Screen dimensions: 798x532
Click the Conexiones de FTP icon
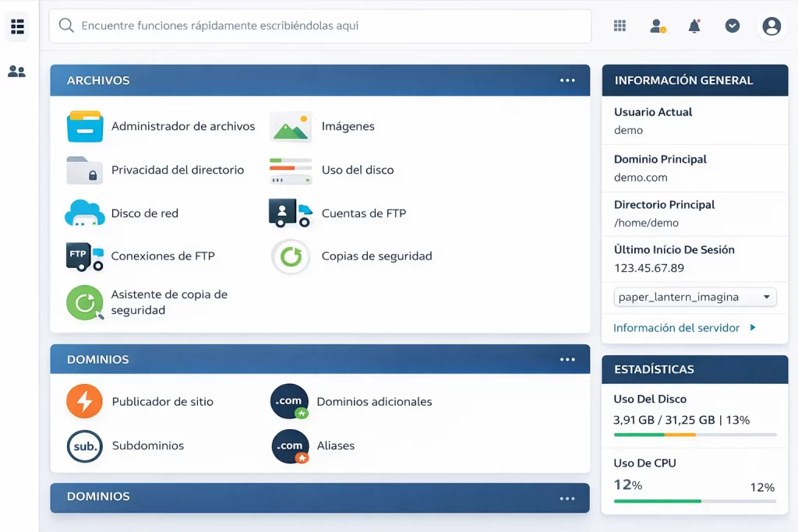[x=83, y=256]
